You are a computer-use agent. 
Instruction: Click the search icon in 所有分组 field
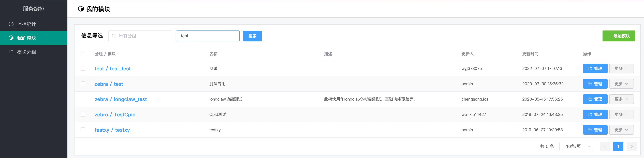coord(114,36)
